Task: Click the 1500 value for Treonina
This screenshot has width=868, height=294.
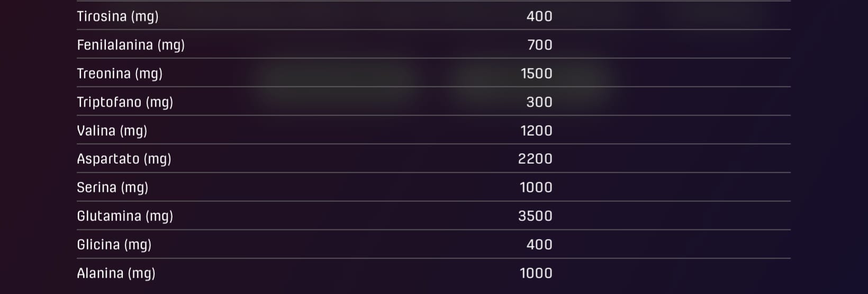Action: pyautogui.click(x=536, y=74)
